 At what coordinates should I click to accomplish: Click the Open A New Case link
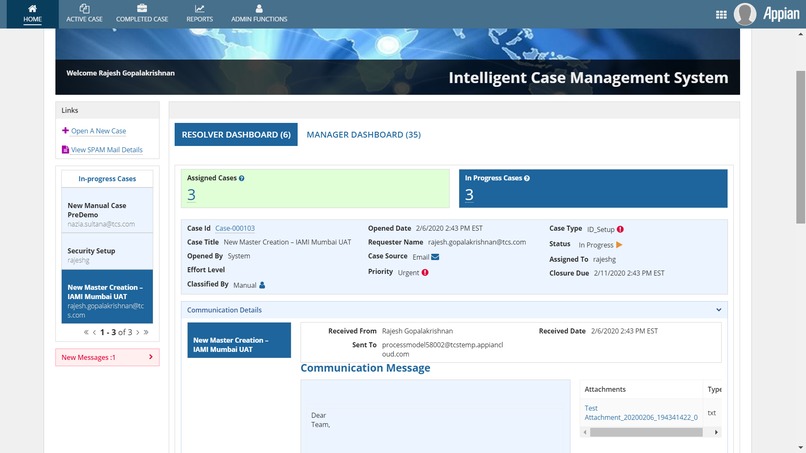[98, 131]
